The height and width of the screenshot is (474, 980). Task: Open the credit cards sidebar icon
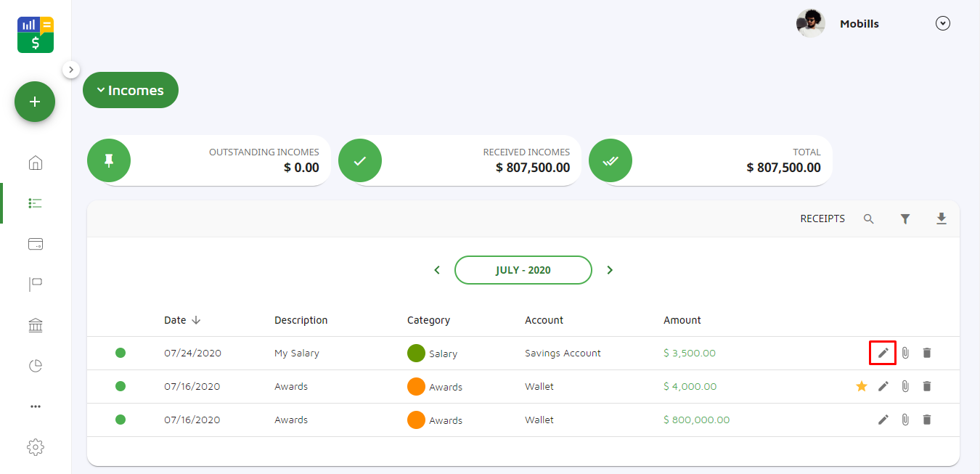[35, 244]
